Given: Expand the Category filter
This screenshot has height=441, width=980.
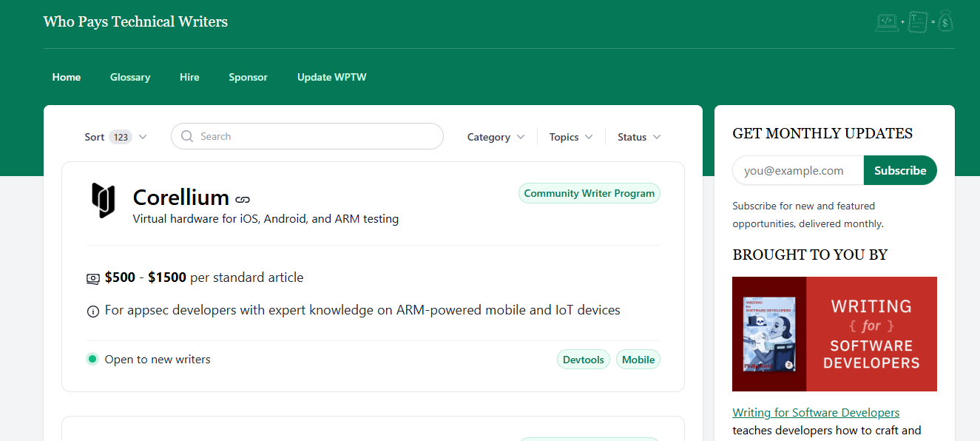Looking at the screenshot, I should (496, 137).
